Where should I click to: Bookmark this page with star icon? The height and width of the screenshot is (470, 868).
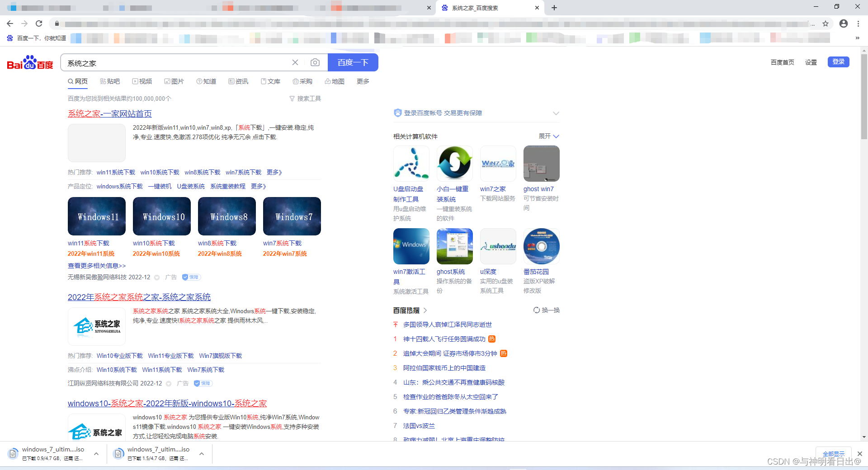(826, 23)
